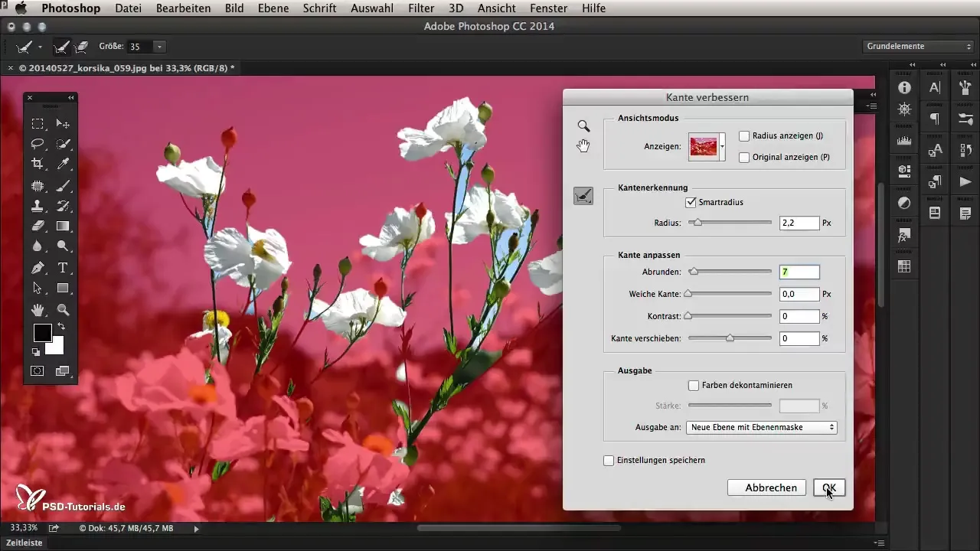Open the Histogram panel icon

(904, 141)
